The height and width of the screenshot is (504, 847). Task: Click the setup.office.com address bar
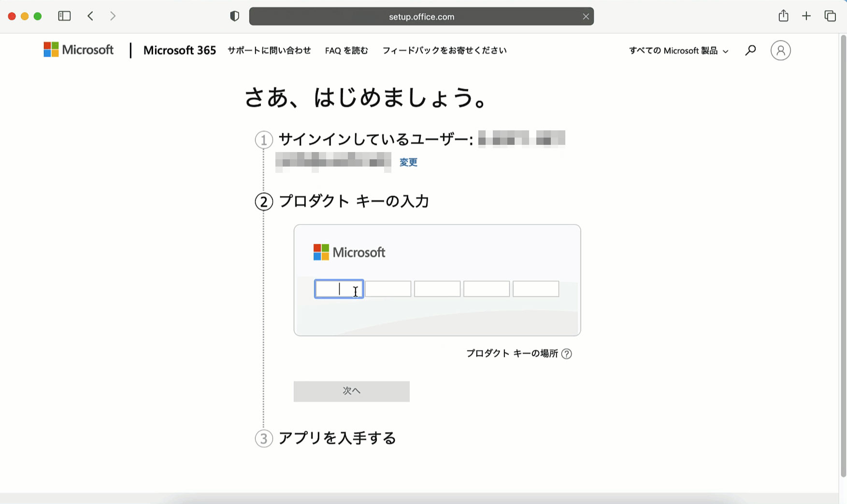point(421,16)
